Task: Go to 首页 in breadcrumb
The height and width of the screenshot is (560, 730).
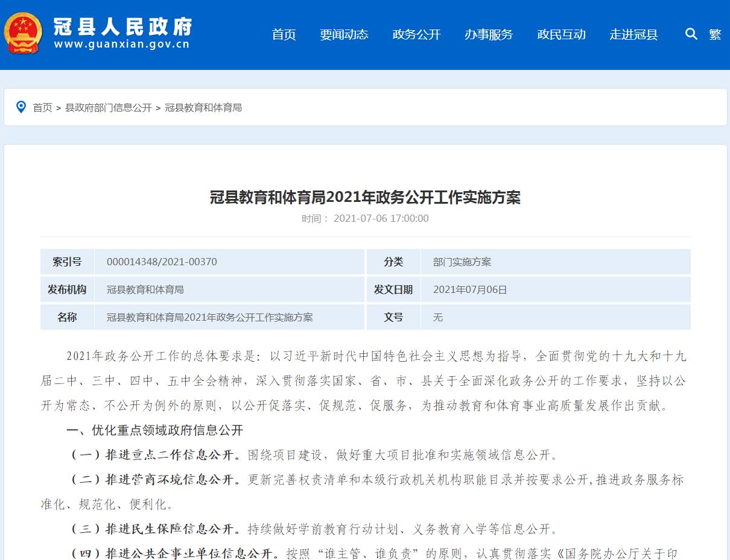Action: point(42,108)
